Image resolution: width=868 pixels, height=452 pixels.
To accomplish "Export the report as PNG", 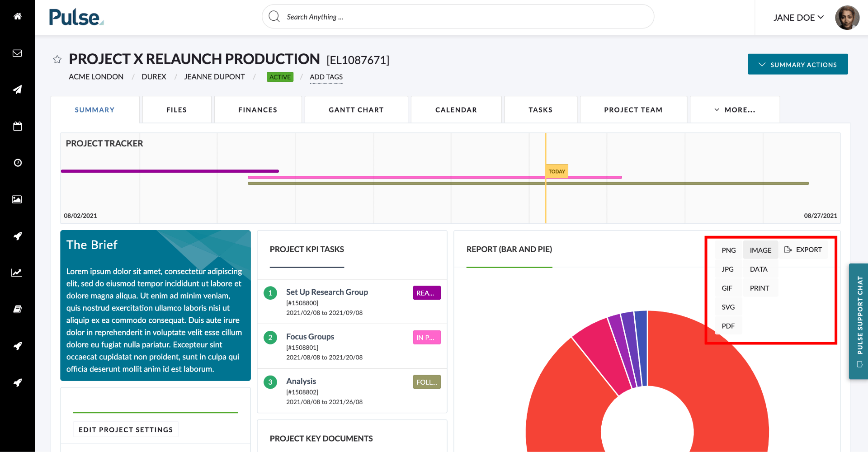I will pos(729,250).
